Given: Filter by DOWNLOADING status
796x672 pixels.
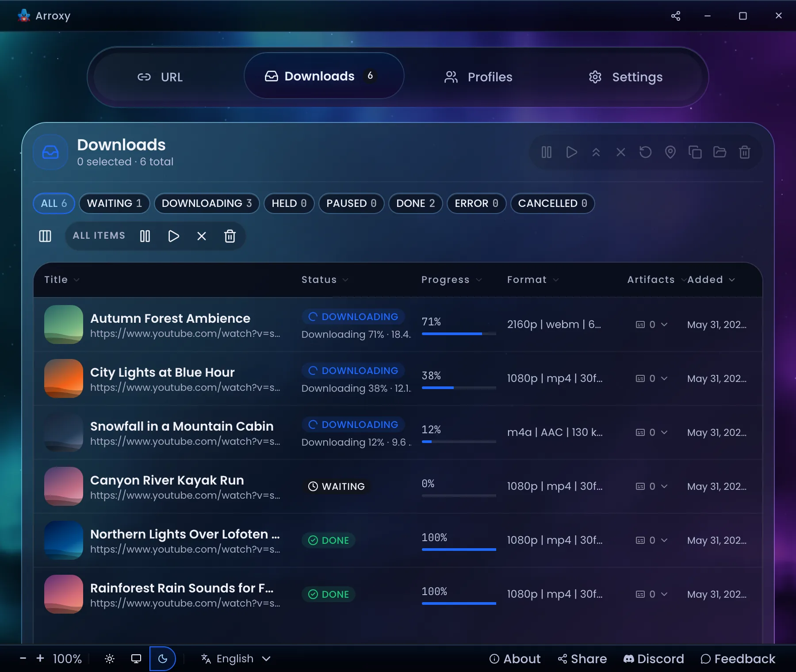Looking at the screenshot, I should (207, 203).
